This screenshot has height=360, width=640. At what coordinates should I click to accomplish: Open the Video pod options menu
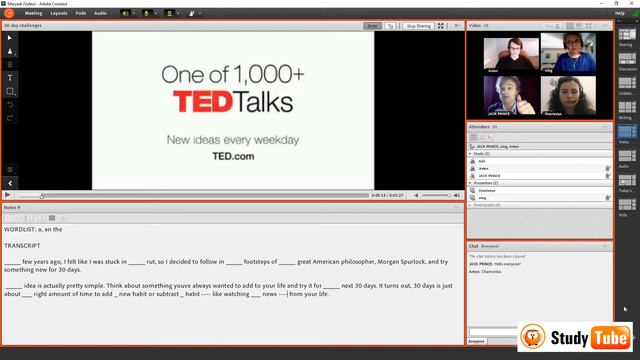point(605,26)
